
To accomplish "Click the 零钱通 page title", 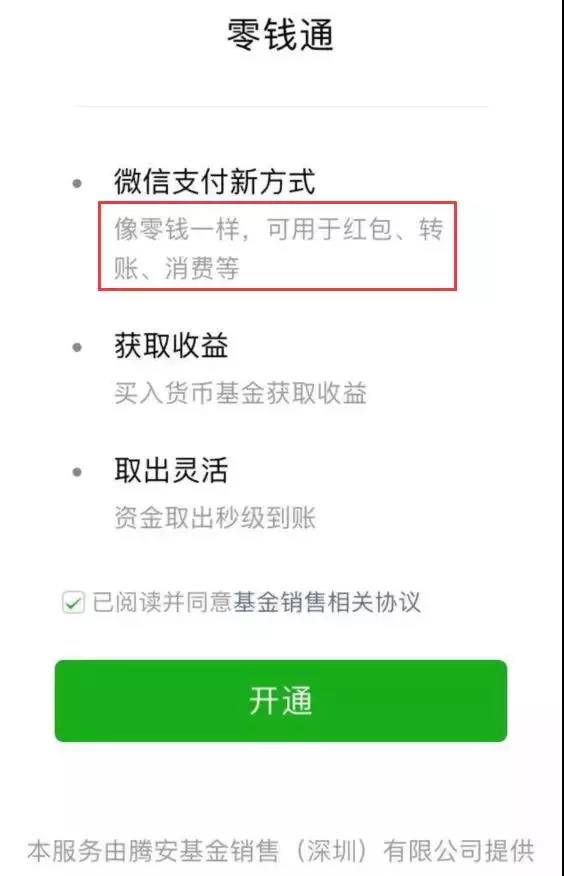I will (280, 34).
